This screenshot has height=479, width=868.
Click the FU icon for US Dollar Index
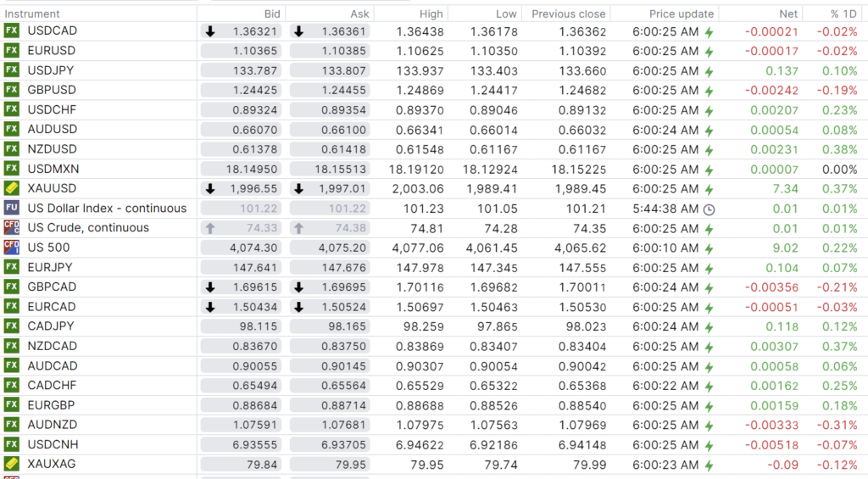coord(12,208)
